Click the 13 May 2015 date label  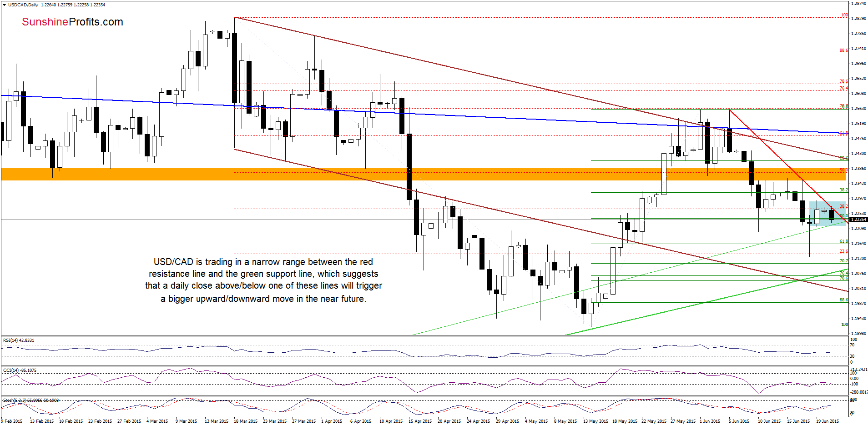pyautogui.click(x=595, y=421)
